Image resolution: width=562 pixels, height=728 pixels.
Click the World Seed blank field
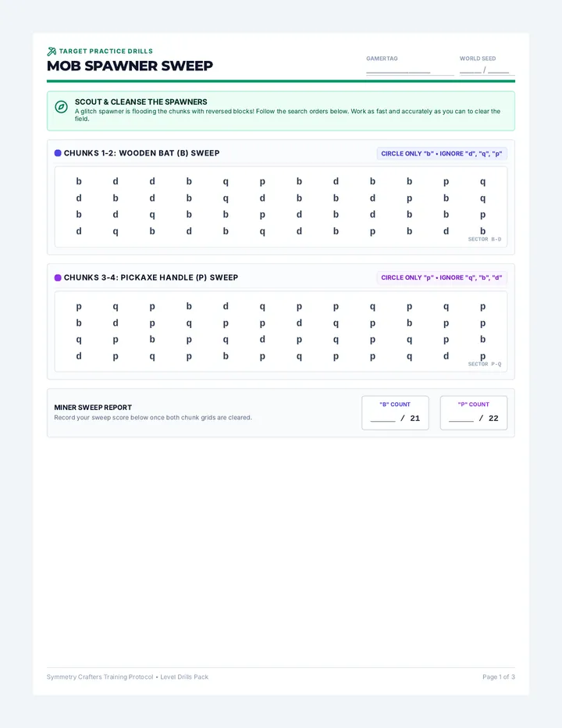487,70
